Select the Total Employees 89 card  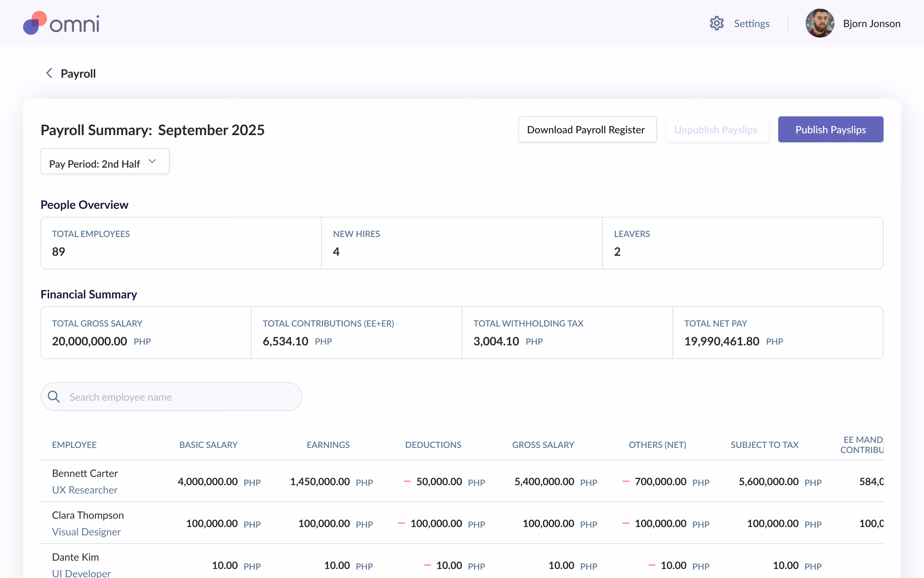[181, 243]
